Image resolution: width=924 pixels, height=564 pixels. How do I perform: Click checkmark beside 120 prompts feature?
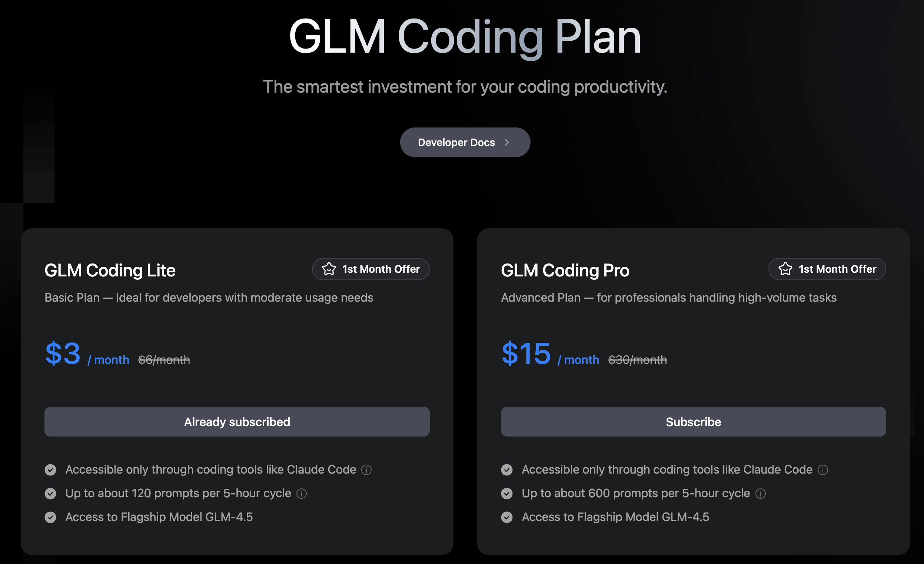[x=50, y=494]
